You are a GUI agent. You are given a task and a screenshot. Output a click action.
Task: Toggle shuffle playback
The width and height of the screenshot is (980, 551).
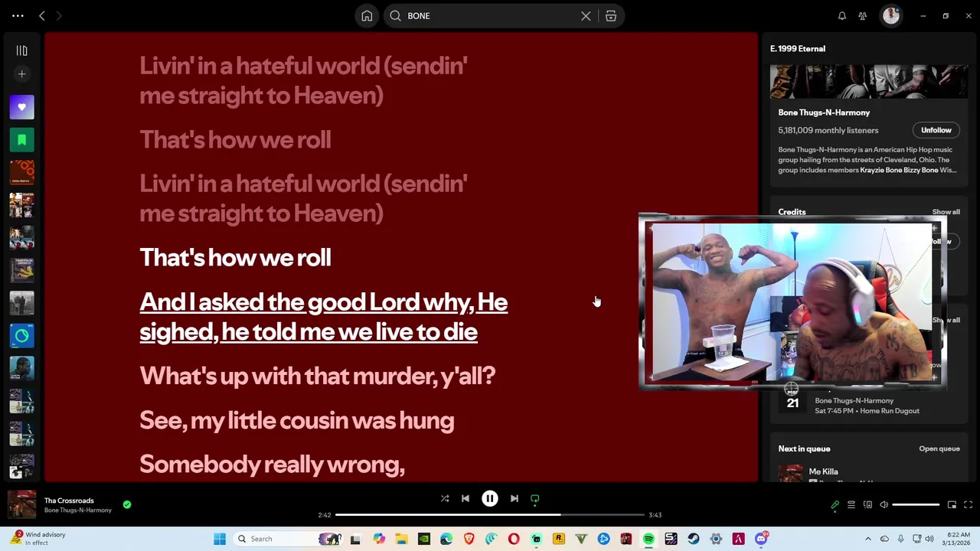tap(445, 499)
